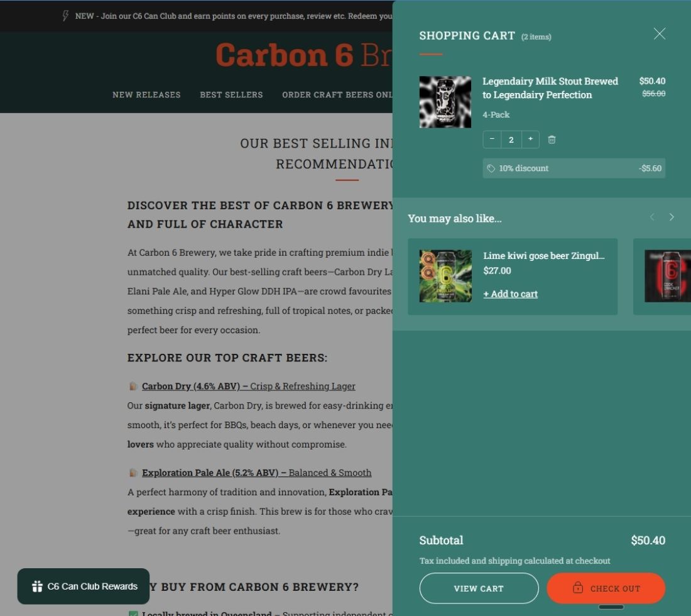
Task: Open the C6 Can Club Rewards widget
Action: 84,586
